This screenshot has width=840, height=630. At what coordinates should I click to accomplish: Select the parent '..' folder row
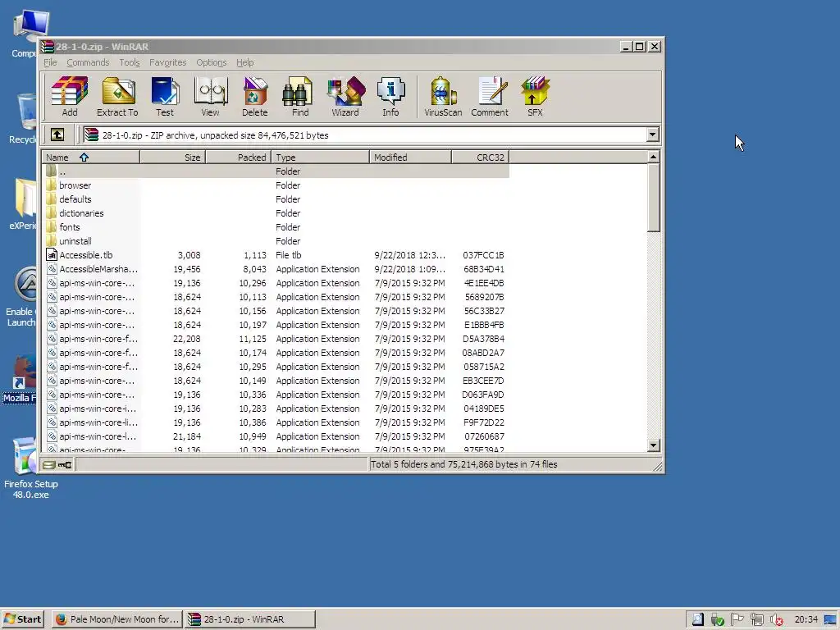click(x=276, y=171)
